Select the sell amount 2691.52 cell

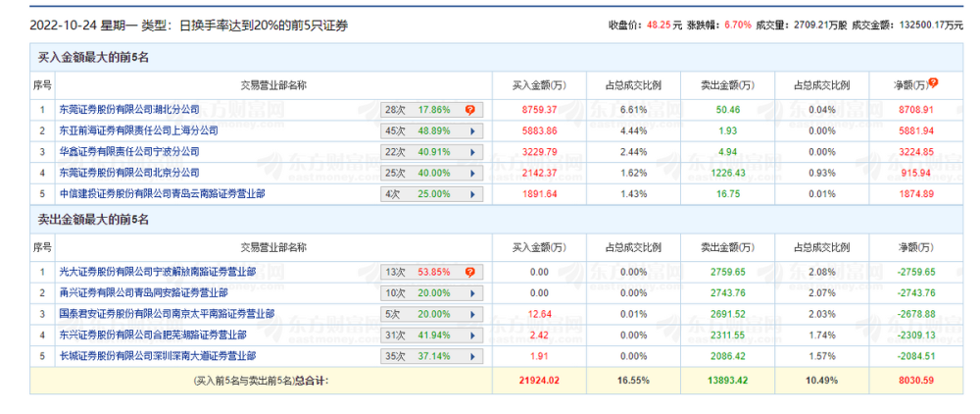point(727,314)
